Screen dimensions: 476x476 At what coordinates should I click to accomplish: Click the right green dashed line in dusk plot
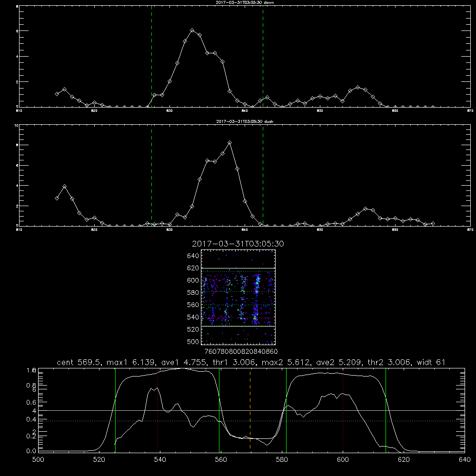(263, 175)
